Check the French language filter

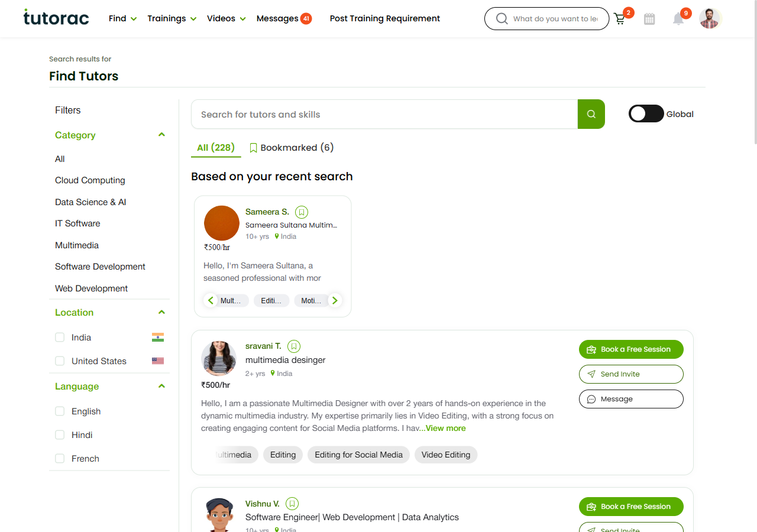pos(60,458)
